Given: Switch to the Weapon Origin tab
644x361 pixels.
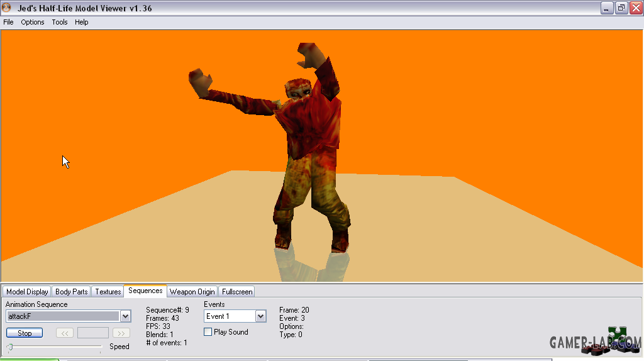Looking at the screenshot, I should [x=192, y=292].
